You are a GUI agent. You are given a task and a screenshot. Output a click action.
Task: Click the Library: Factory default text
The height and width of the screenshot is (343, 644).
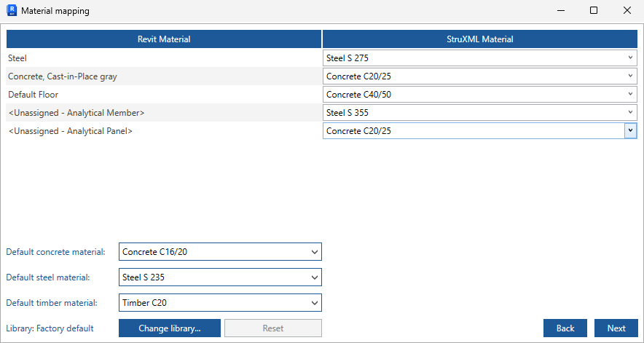[x=50, y=328]
